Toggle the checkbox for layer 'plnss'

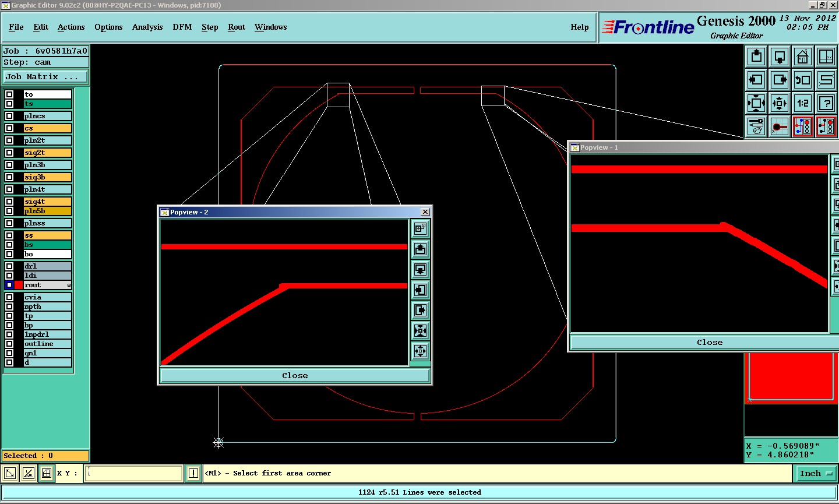pyautogui.click(x=9, y=223)
